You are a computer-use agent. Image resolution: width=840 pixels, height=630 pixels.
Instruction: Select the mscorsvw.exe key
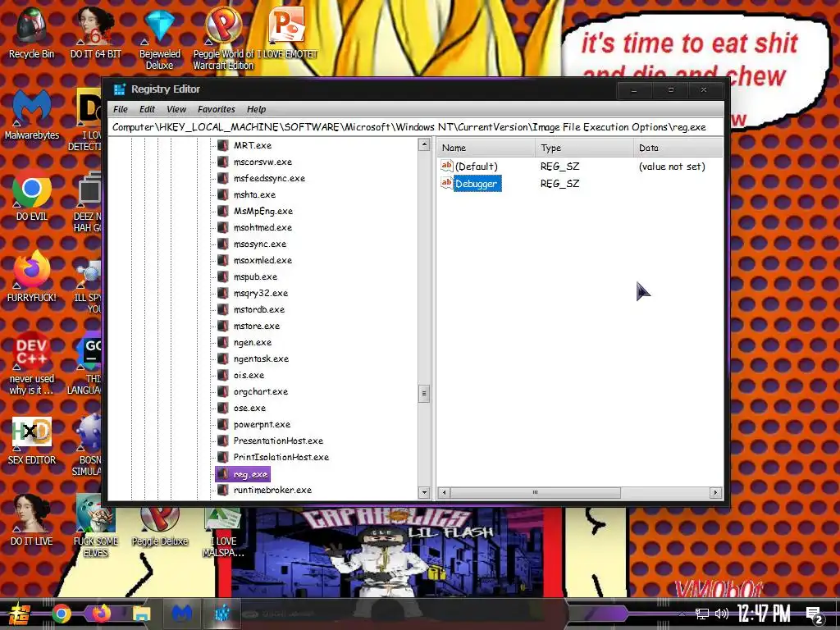tap(262, 162)
